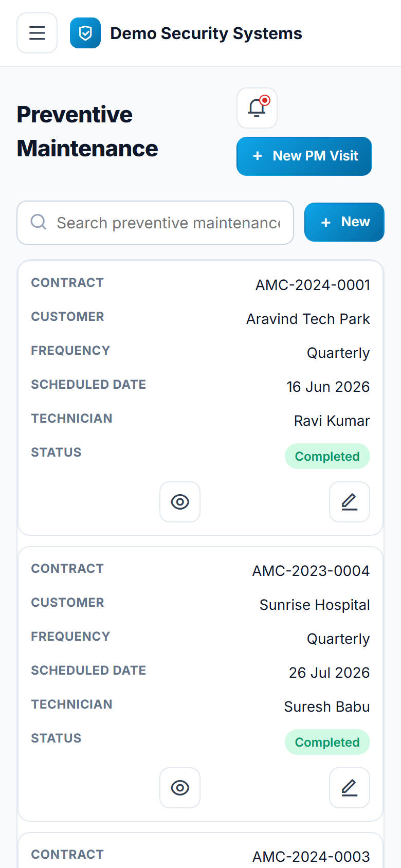Click the New PM Visit button
The height and width of the screenshot is (868, 401).
[x=304, y=156]
